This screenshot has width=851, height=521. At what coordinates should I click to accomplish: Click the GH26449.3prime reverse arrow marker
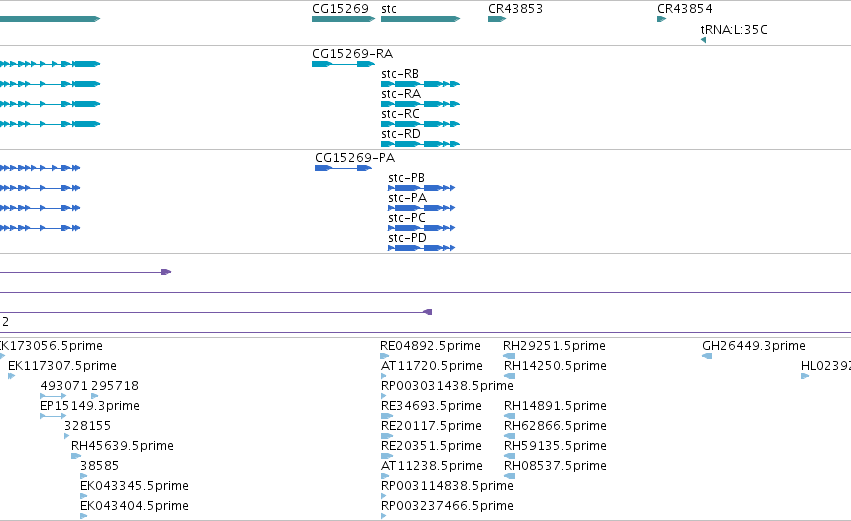[707, 356]
